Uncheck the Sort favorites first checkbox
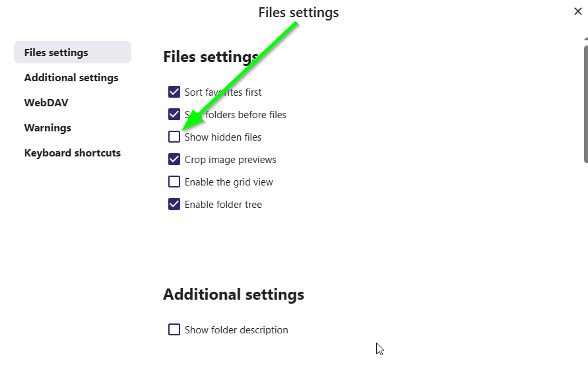Screen dimensions: 588x371 [174, 92]
